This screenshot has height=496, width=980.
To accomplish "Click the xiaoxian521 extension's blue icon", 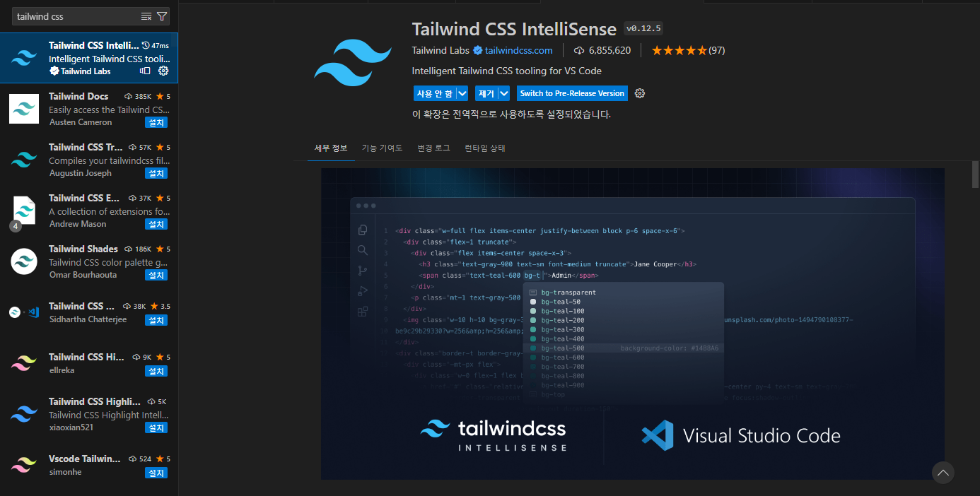I will tap(24, 413).
